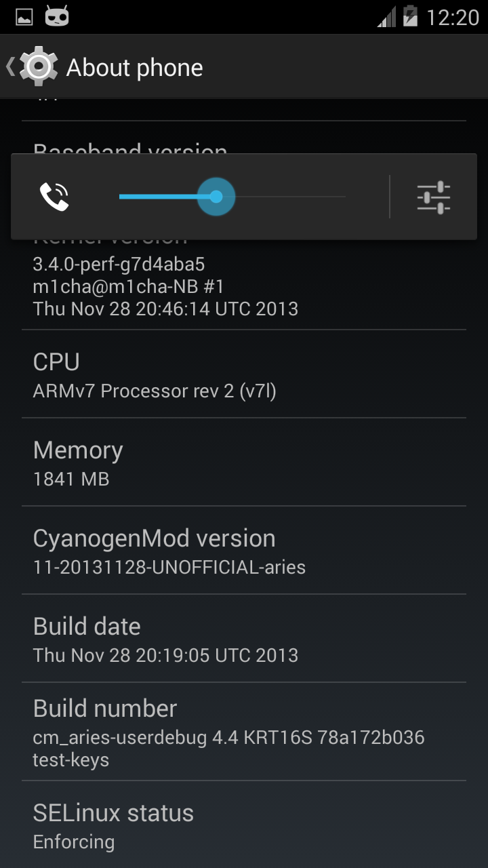The width and height of the screenshot is (488, 868).
Task: Go back using the header back chevron
Action: pos(10,66)
